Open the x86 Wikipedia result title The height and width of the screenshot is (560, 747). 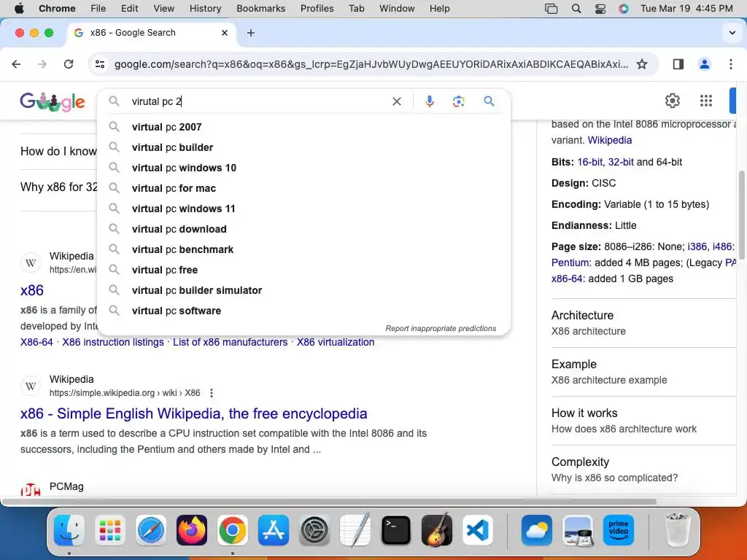point(32,290)
